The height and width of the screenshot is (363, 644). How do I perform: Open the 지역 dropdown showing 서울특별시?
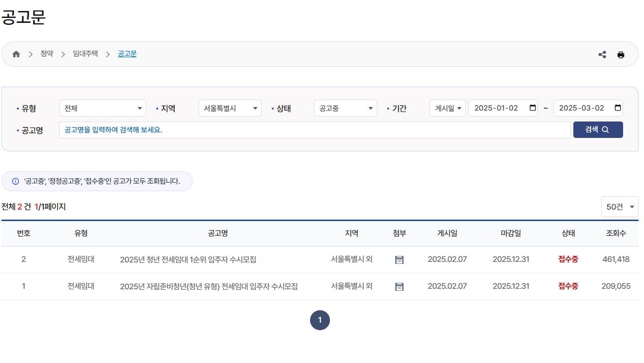[230, 108]
